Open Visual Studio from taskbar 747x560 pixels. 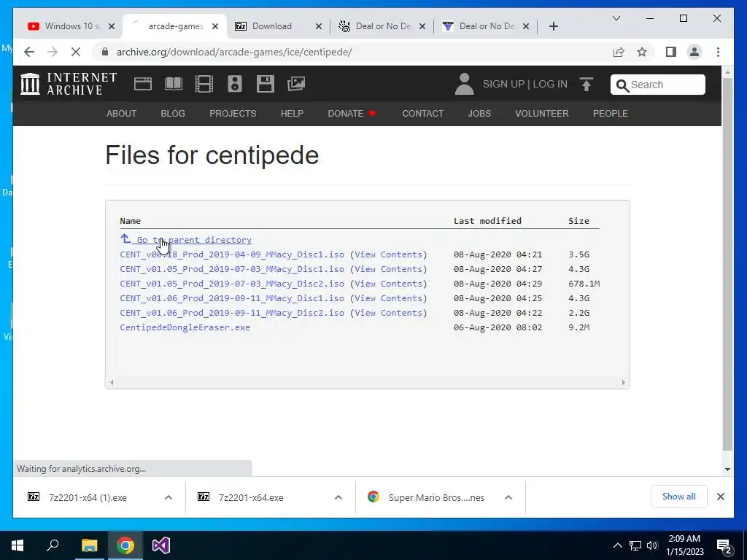pos(161,545)
